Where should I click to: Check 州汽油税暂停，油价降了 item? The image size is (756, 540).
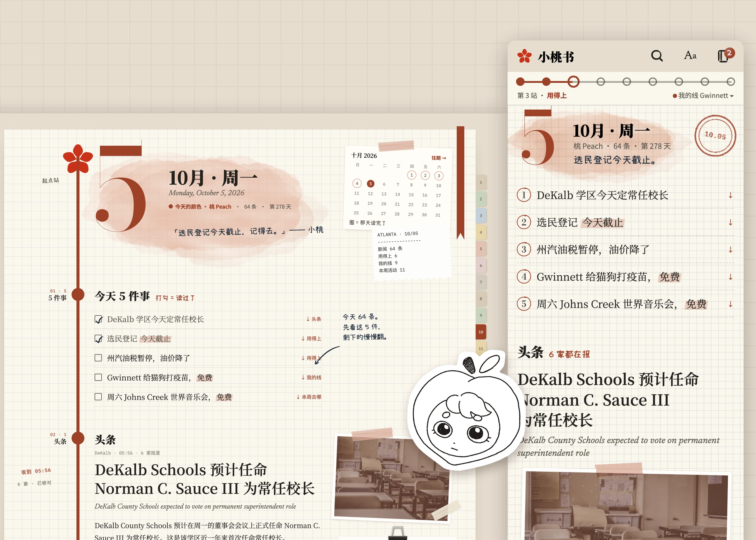point(98,358)
